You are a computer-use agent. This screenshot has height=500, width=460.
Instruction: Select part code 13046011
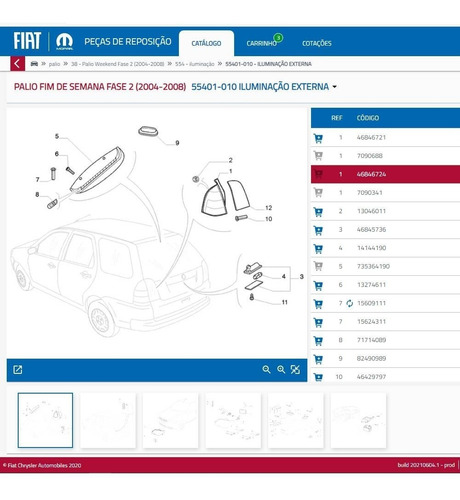click(x=371, y=211)
